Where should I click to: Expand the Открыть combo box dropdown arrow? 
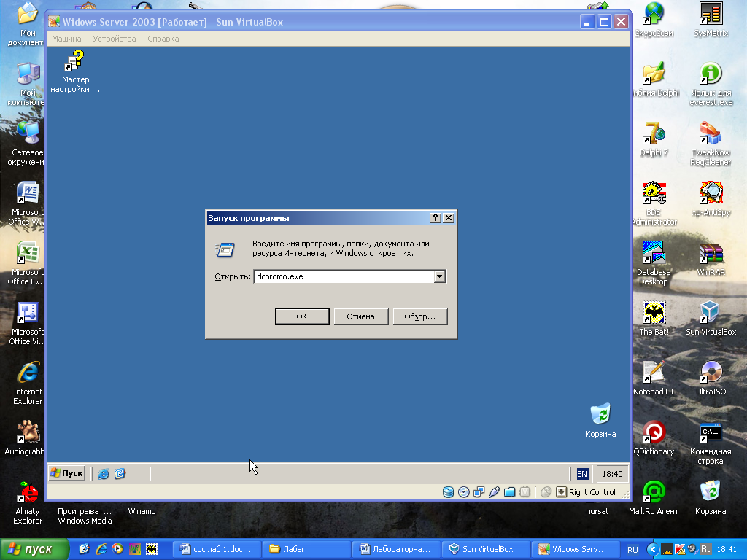click(439, 276)
